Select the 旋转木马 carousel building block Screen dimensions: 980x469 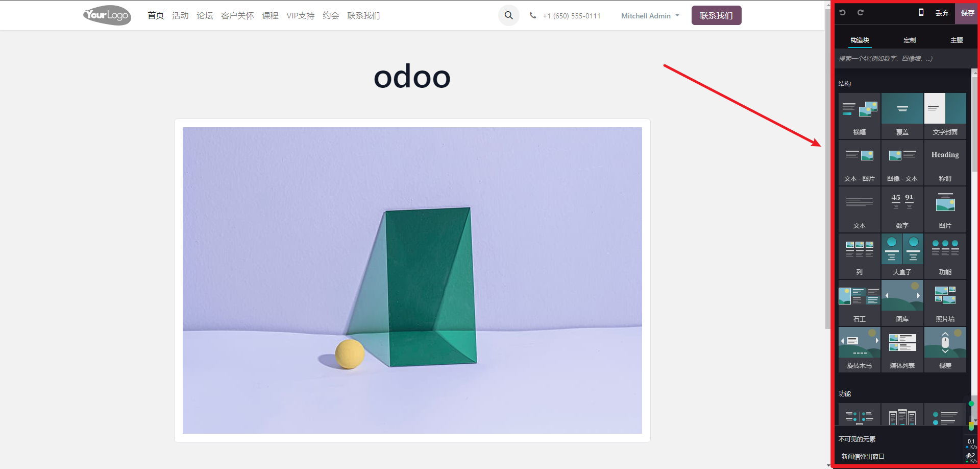click(x=860, y=349)
